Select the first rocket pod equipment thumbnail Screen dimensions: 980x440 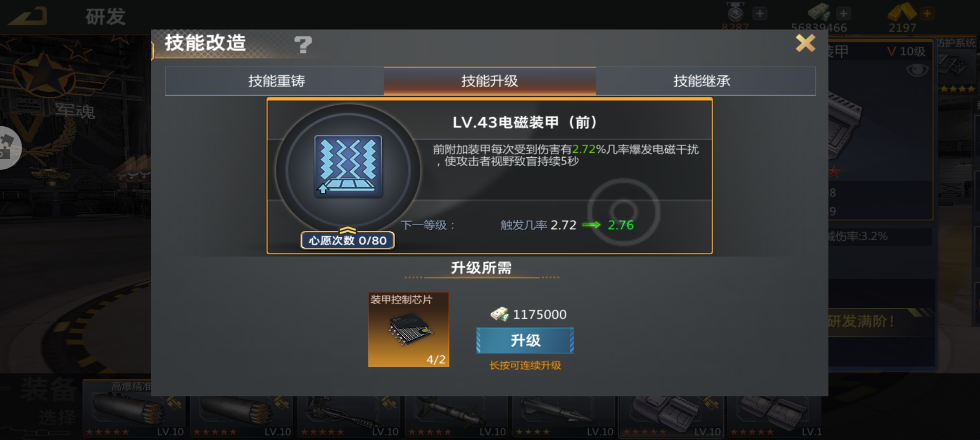point(135,408)
